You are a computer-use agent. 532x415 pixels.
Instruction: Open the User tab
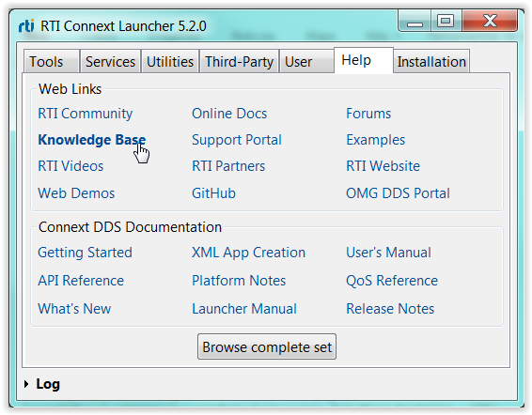[306, 61]
